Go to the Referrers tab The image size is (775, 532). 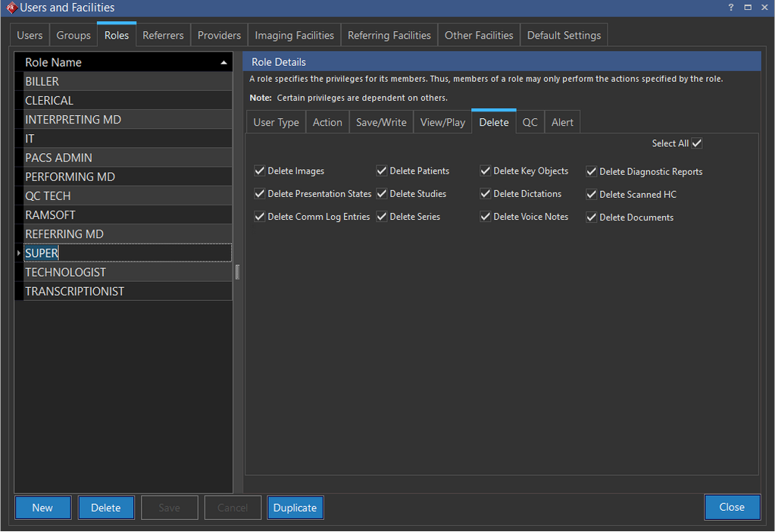(x=163, y=35)
